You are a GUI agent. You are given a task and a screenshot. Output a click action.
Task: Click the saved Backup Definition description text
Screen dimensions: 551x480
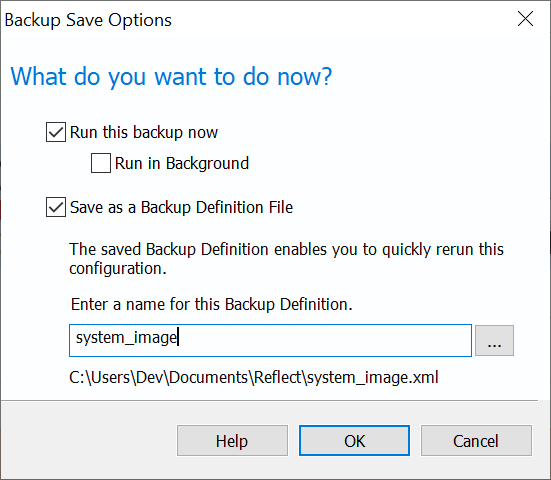286,259
